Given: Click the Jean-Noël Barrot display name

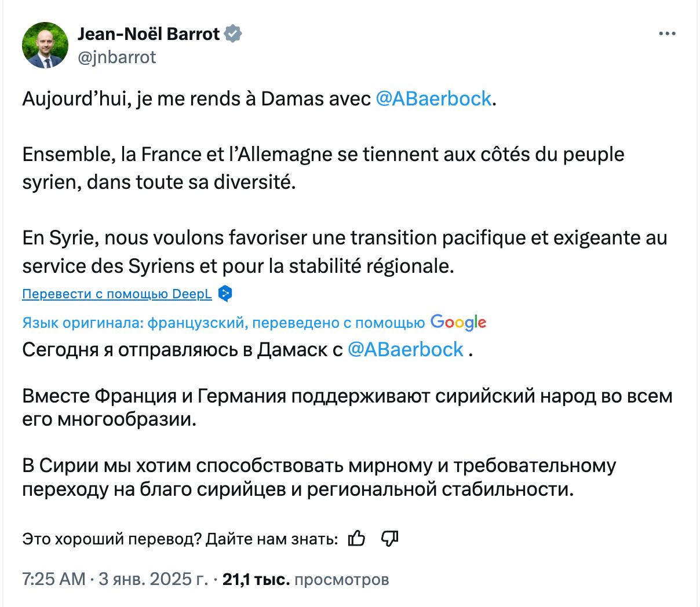Looking at the screenshot, I should coord(148,34).
